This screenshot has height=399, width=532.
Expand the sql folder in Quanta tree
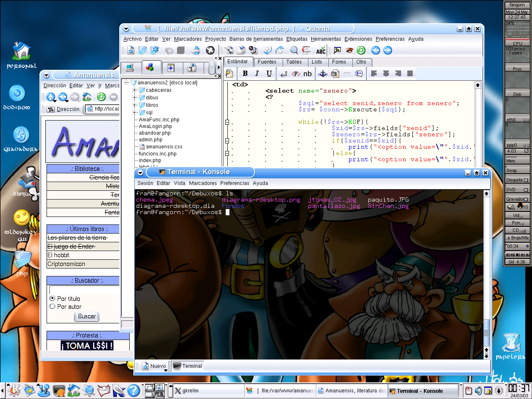tap(135, 113)
